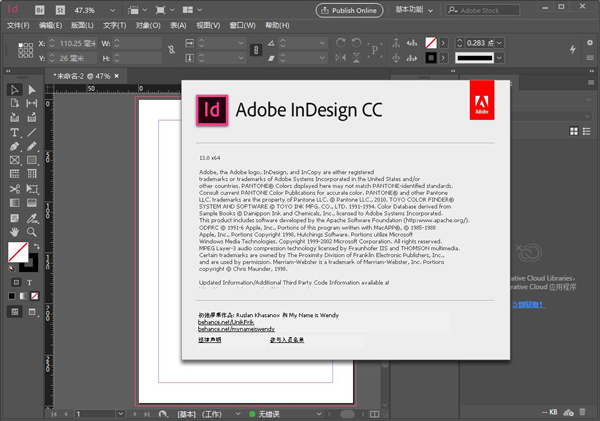600x421 pixels.
Task: Select the Direct Selection tool
Action: (x=32, y=90)
